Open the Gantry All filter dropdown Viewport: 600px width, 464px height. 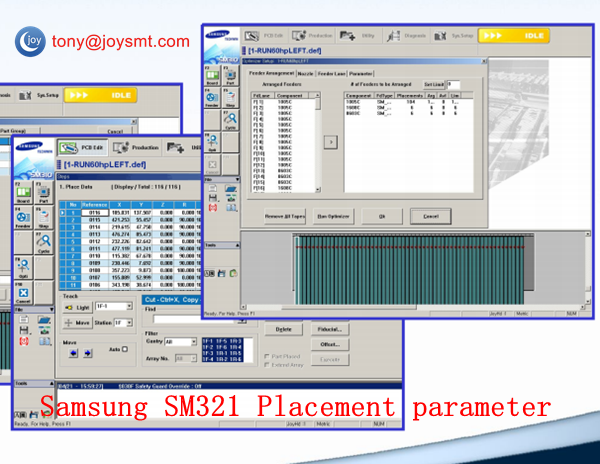pyautogui.click(x=194, y=342)
